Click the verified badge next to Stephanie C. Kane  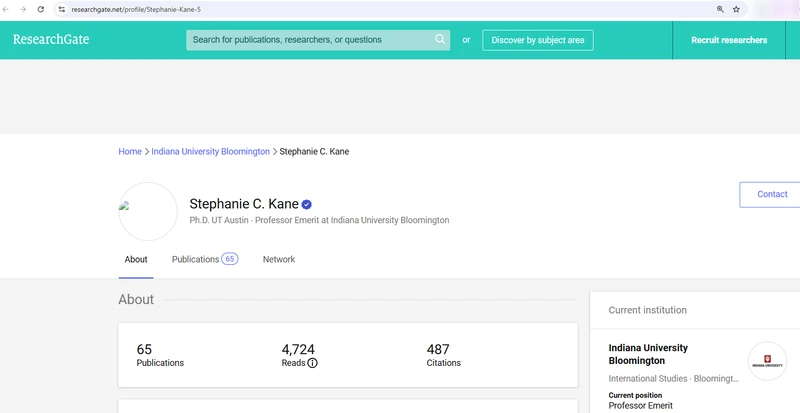point(307,205)
